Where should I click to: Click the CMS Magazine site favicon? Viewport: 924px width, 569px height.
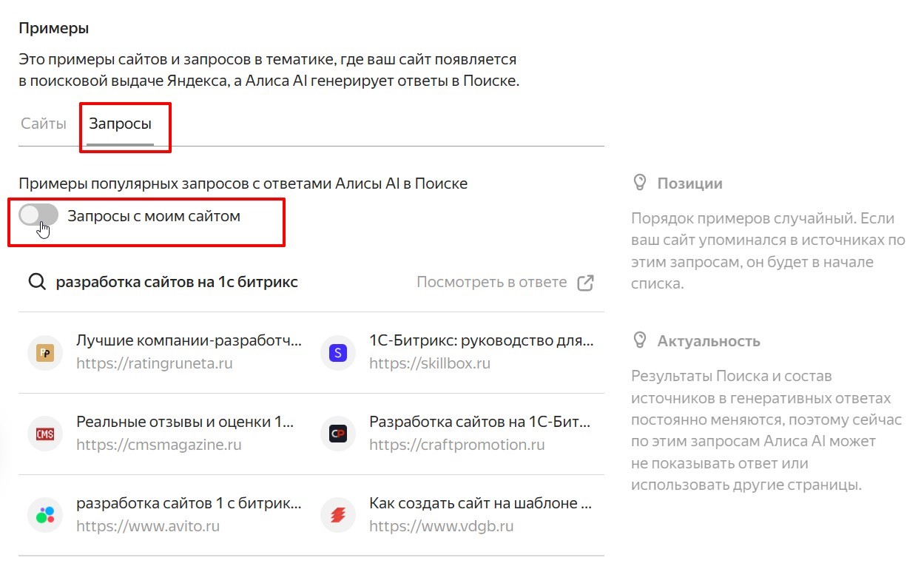(45, 434)
